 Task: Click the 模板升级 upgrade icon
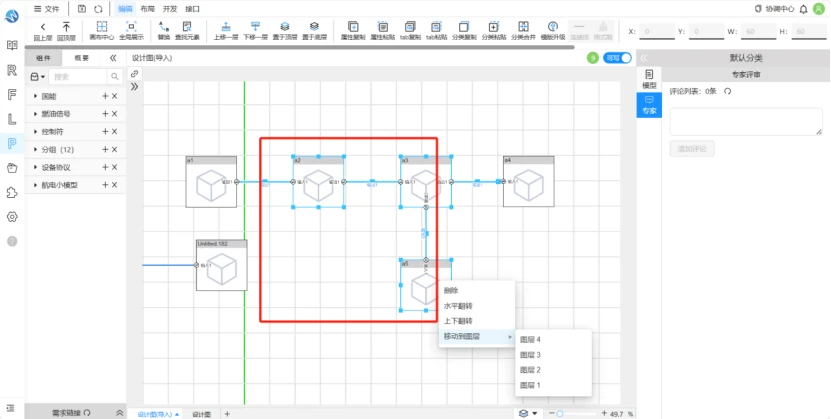click(x=553, y=26)
